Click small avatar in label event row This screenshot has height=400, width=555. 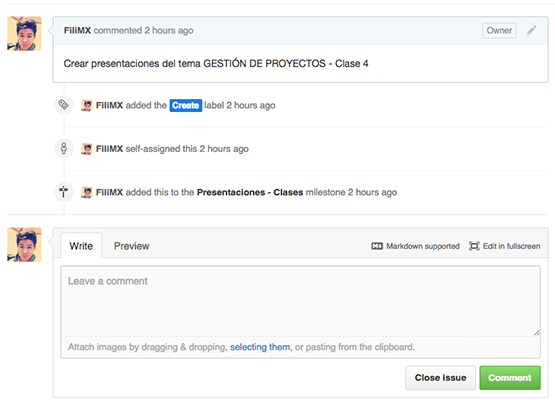87,105
